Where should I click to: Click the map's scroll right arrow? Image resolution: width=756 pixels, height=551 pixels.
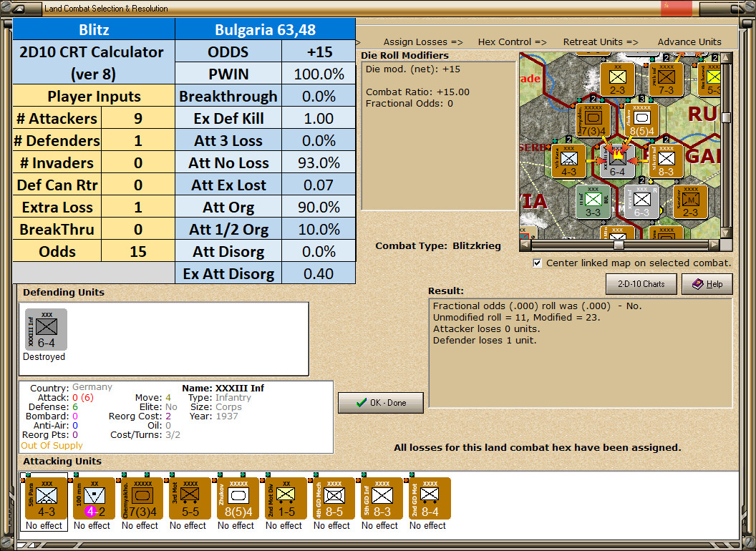(714, 245)
